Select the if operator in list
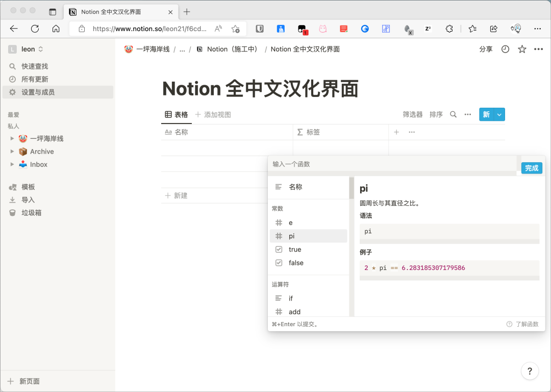This screenshot has height=392, width=551. [x=309, y=298]
